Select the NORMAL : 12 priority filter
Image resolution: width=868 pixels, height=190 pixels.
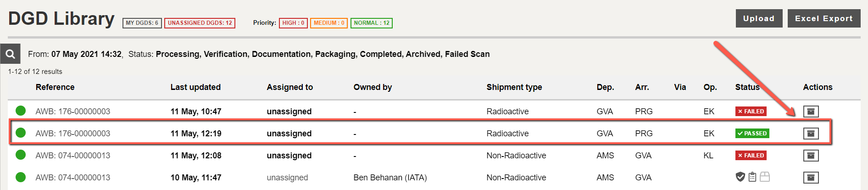tap(372, 23)
